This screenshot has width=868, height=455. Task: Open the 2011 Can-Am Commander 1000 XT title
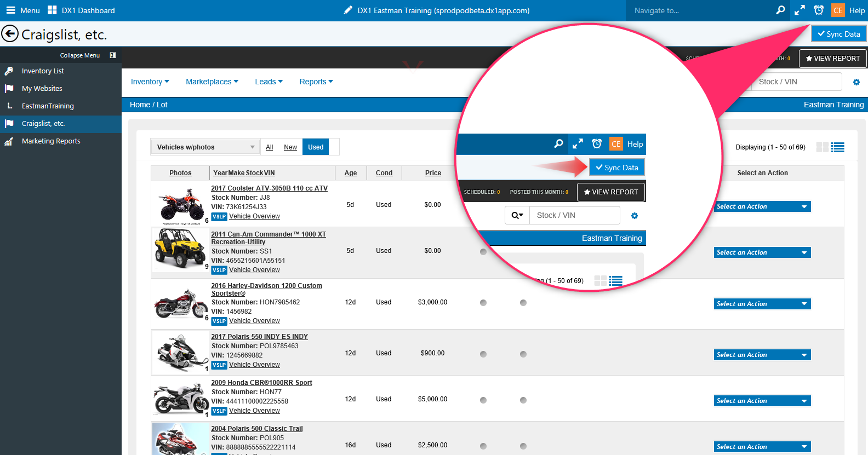(269, 238)
